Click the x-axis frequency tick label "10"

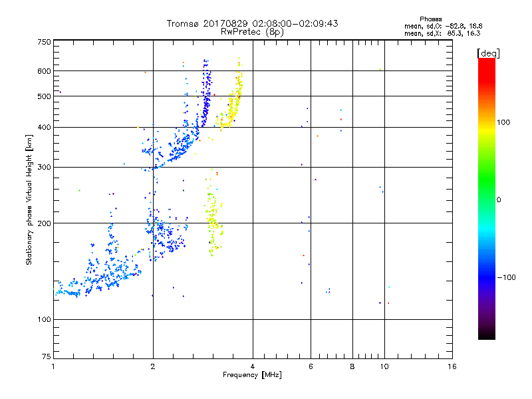[x=384, y=366]
